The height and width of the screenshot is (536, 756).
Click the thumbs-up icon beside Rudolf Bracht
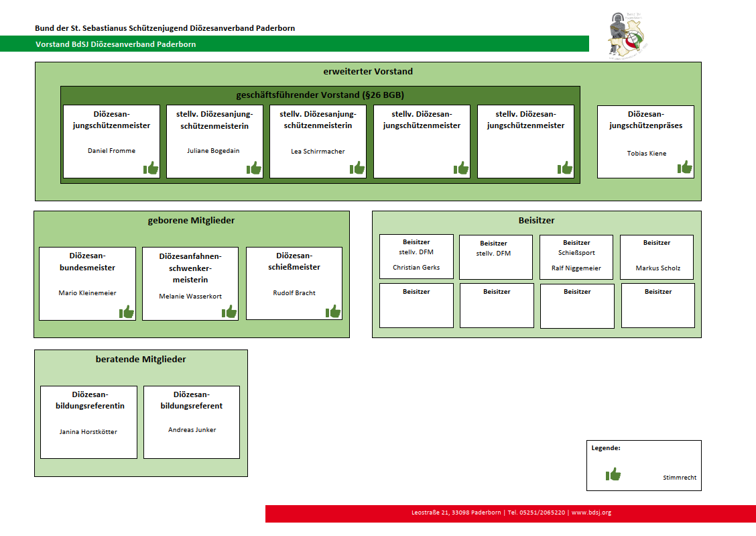click(x=333, y=311)
